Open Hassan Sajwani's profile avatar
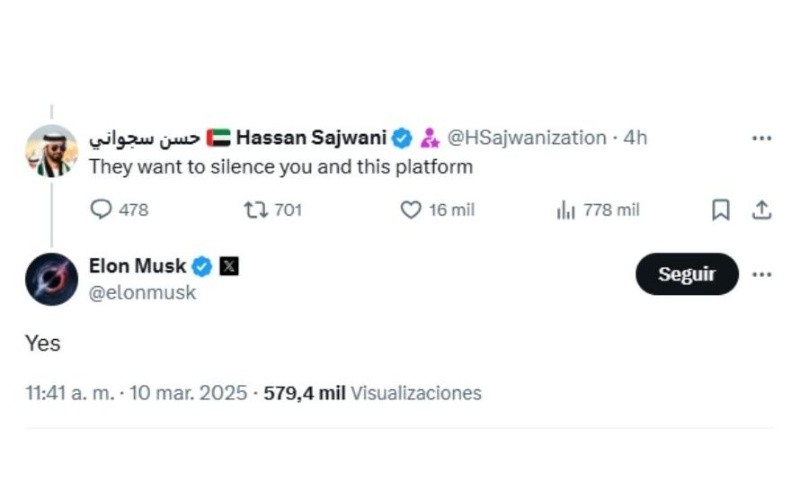800x500 pixels. (x=51, y=151)
